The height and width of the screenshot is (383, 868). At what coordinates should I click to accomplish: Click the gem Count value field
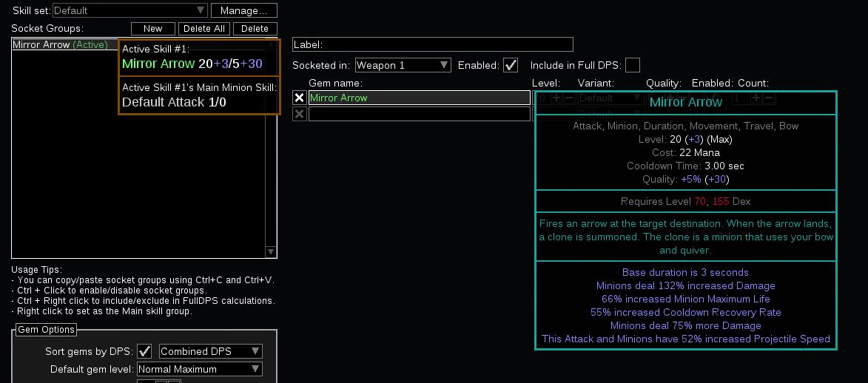pos(742,98)
